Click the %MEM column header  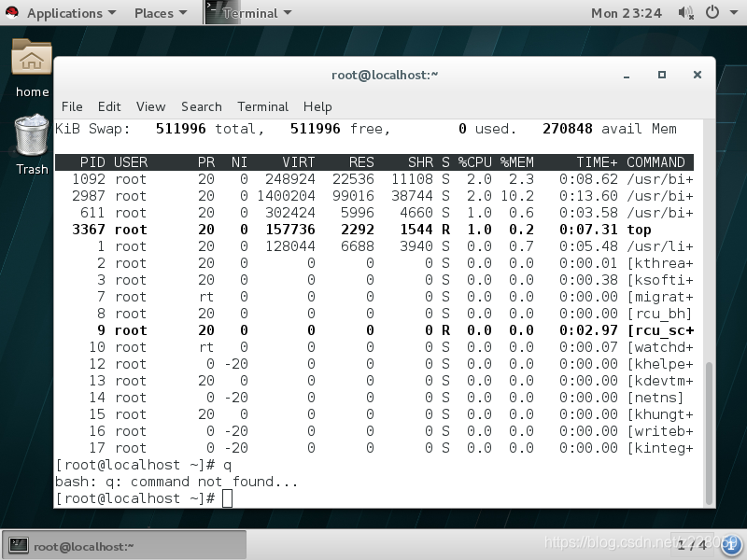[x=517, y=162]
